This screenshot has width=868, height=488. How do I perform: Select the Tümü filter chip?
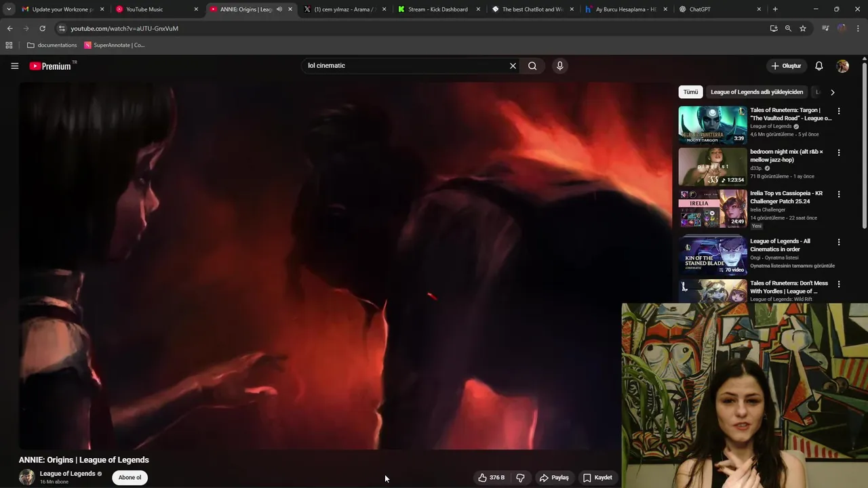[690, 92]
